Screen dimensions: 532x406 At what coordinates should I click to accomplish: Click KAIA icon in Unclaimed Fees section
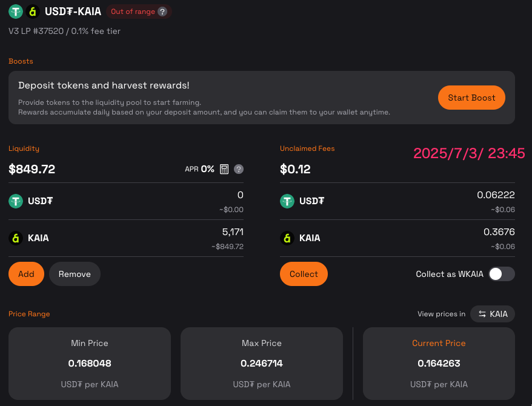(x=287, y=238)
